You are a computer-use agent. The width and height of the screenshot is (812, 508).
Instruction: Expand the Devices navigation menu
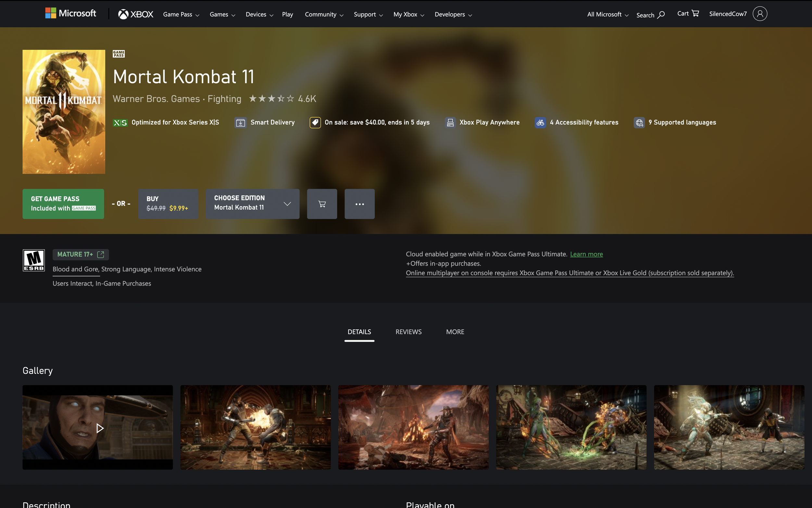point(259,14)
